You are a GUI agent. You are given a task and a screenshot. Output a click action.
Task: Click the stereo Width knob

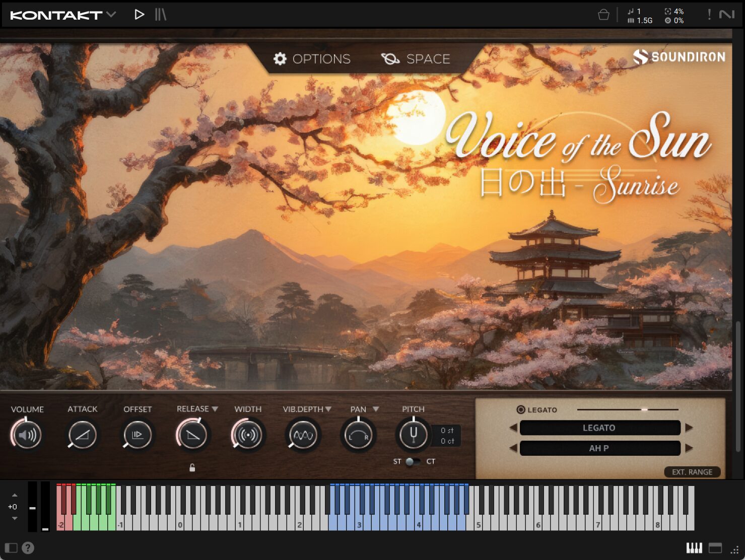pos(247,435)
